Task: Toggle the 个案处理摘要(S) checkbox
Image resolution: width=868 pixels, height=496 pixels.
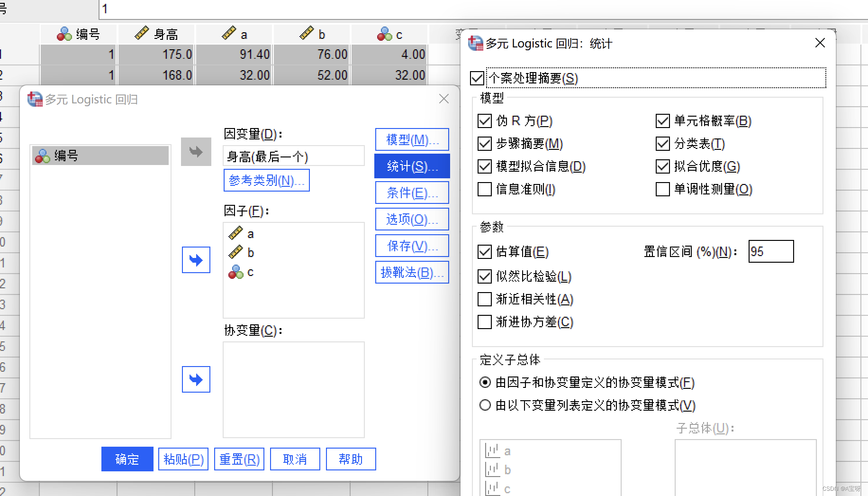Action: 477,78
